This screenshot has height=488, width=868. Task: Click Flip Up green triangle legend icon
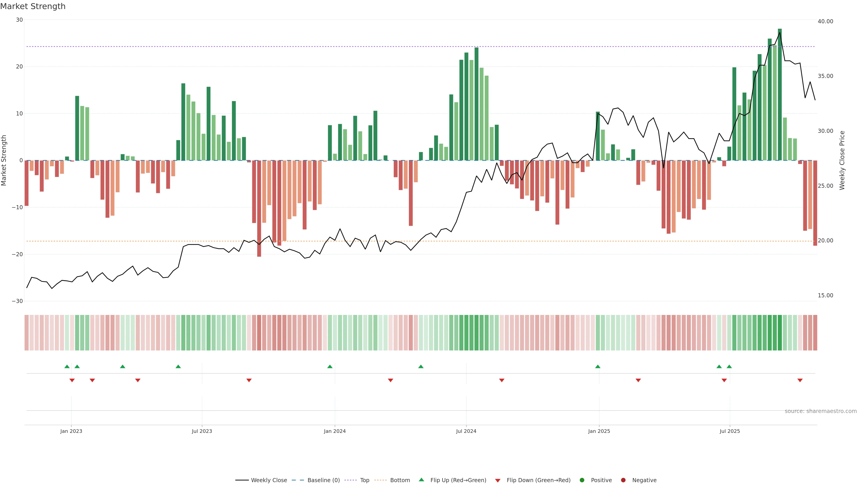(421, 480)
